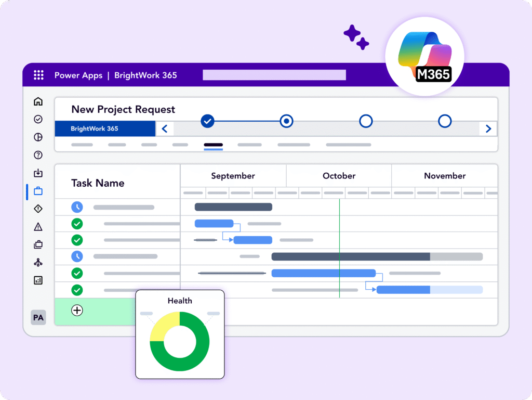Screen dimensions: 532x400
Task: Select the October month header
Action: [x=339, y=176]
